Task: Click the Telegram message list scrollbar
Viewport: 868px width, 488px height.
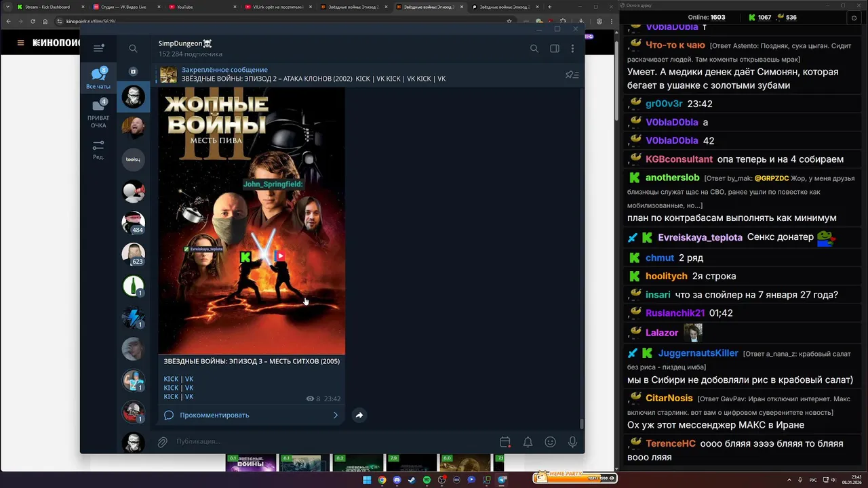Action: pos(581,424)
